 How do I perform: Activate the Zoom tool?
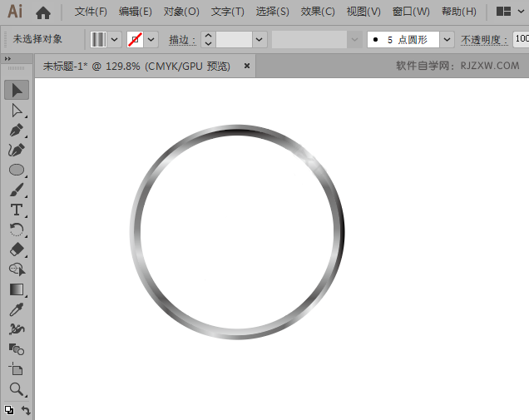pyautogui.click(x=17, y=389)
